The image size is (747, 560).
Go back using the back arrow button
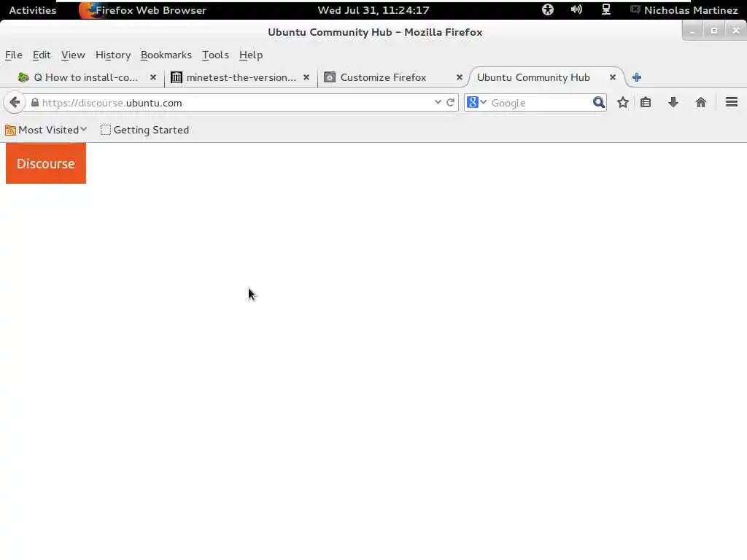click(x=15, y=102)
